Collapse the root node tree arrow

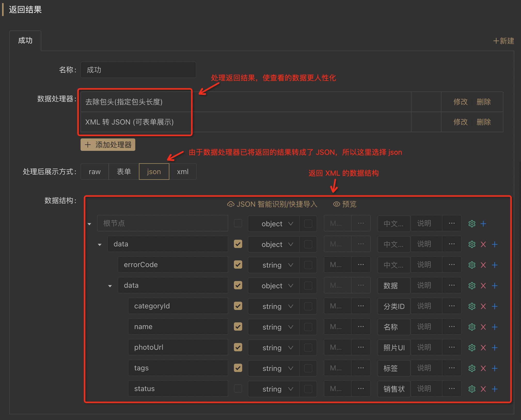tap(89, 224)
